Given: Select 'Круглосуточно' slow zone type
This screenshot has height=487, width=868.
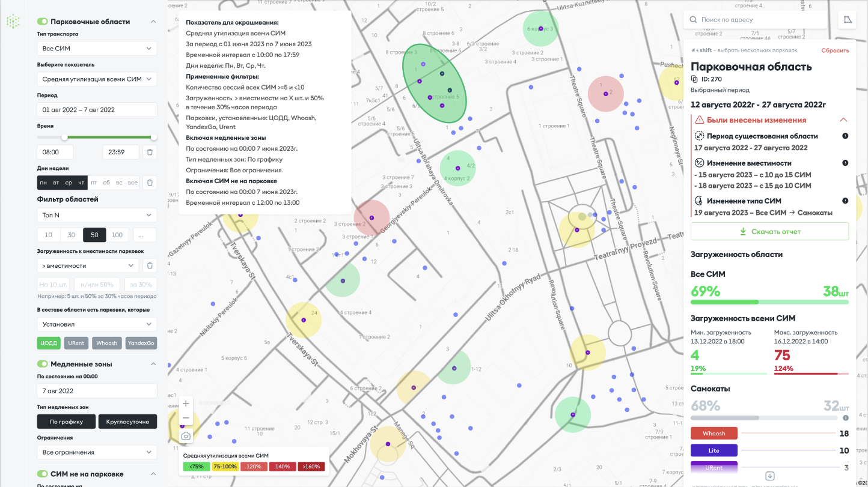Looking at the screenshot, I should [x=127, y=422].
